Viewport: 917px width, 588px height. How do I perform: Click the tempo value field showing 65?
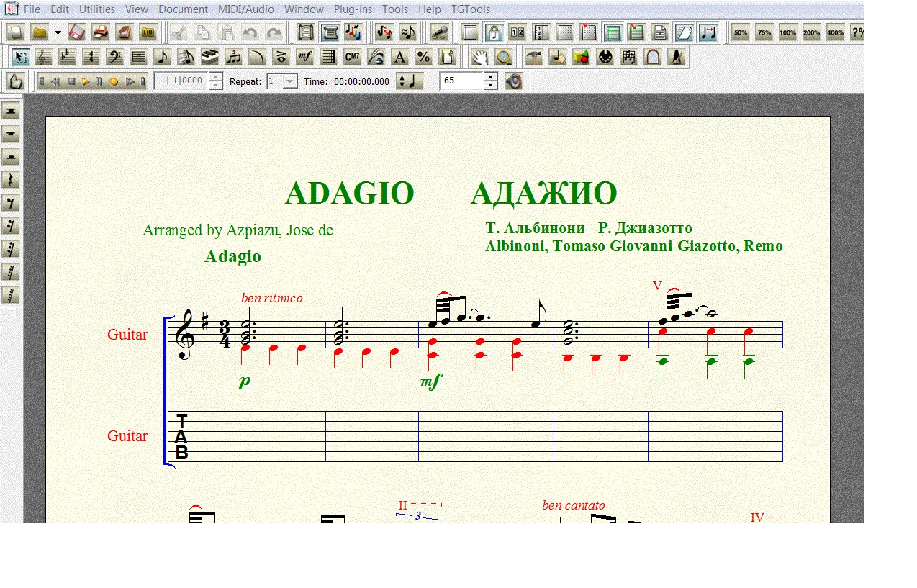tap(461, 81)
